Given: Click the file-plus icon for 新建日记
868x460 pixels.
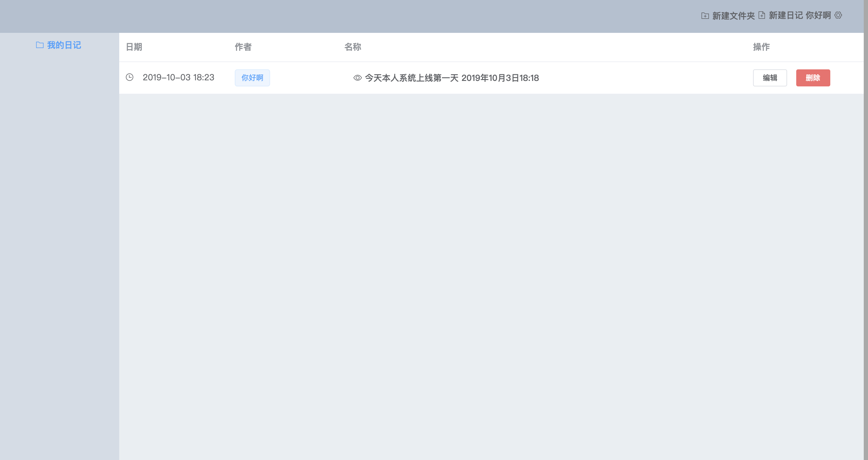Looking at the screenshot, I should pyautogui.click(x=762, y=16).
